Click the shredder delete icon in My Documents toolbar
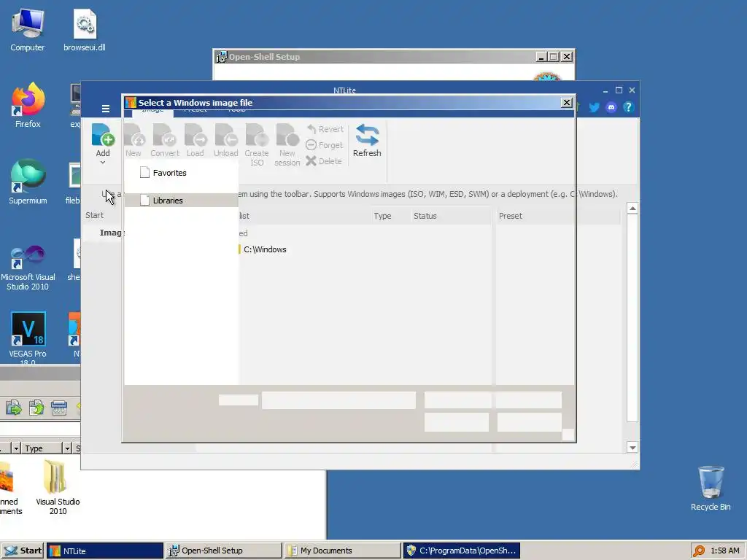 pyautogui.click(x=58, y=408)
